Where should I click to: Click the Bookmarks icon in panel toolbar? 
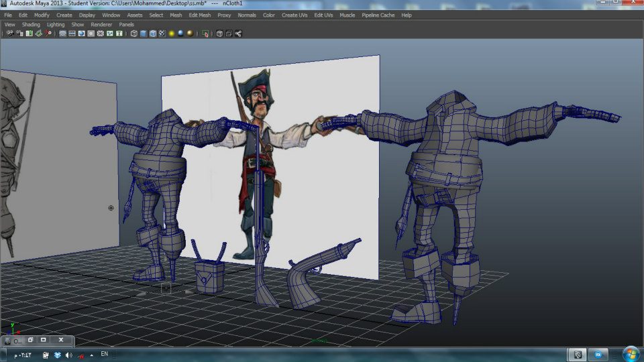(29, 34)
